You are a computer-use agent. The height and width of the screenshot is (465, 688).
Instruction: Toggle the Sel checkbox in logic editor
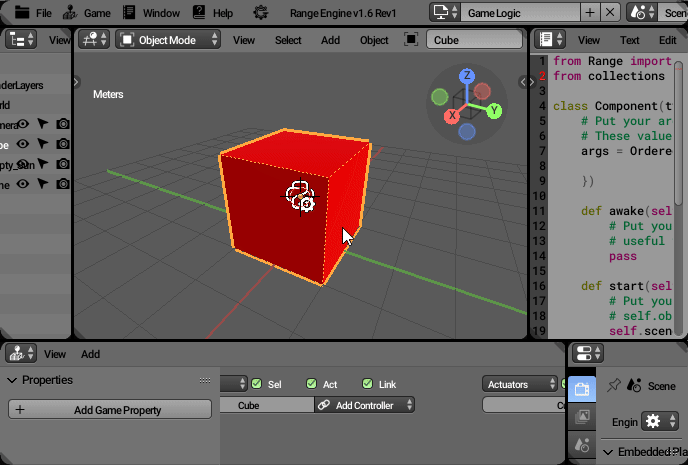pos(257,384)
